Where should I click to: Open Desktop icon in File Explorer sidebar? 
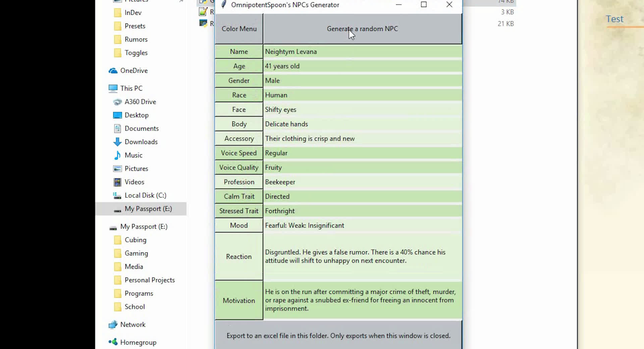(x=117, y=115)
